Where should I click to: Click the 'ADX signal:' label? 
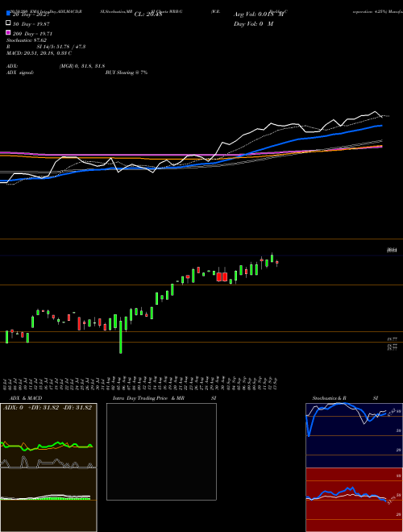coord(20,73)
